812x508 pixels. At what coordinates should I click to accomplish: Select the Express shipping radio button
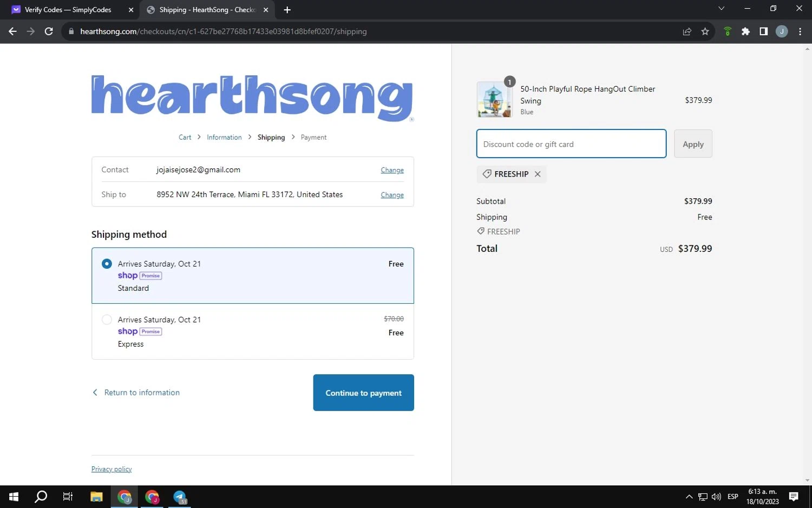[x=107, y=320]
